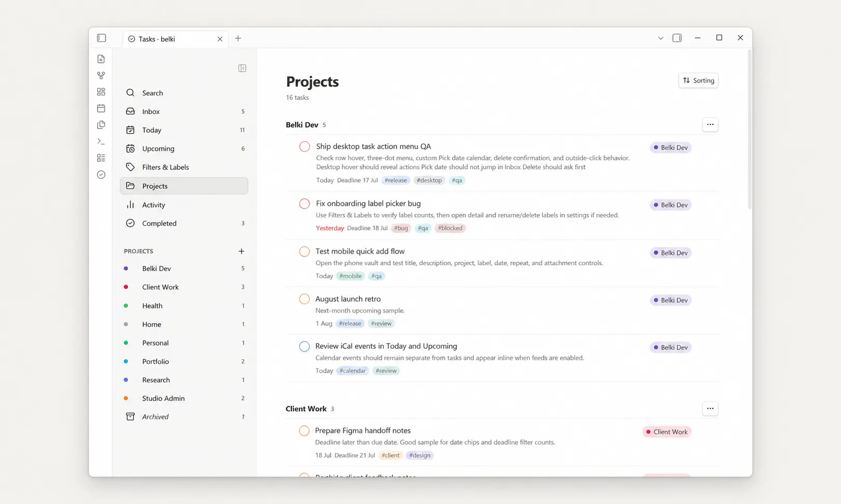Complete Test mobile quick add flow

point(304,252)
